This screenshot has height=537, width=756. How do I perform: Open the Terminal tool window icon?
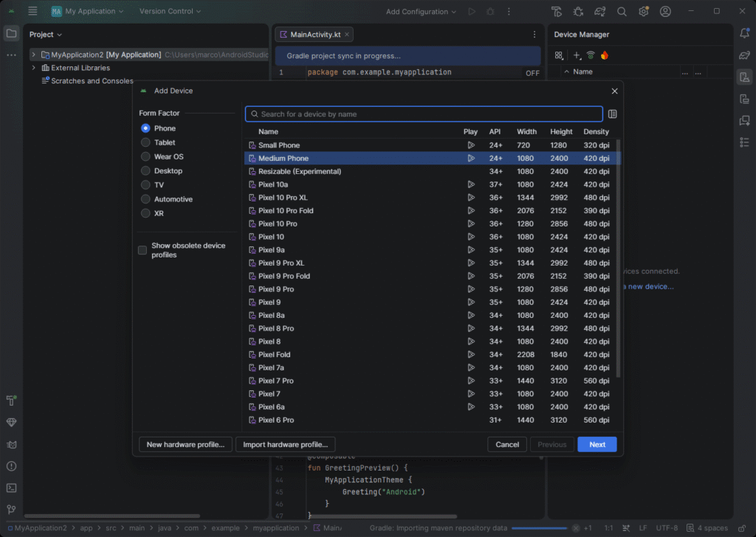coord(12,488)
